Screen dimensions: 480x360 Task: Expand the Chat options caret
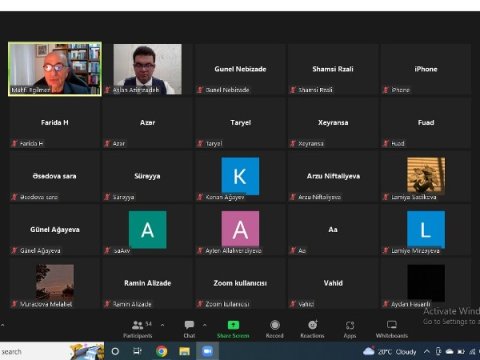click(205, 325)
